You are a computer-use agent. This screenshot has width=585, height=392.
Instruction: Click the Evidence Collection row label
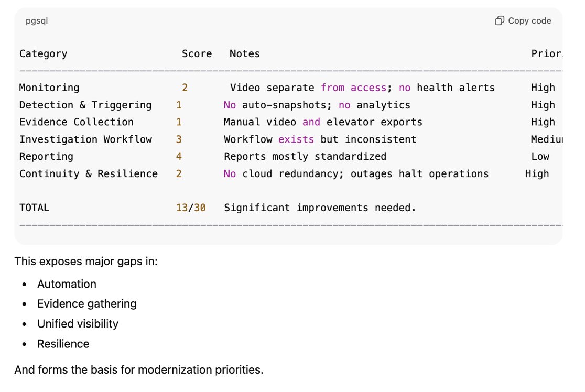(x=77, y=122)
